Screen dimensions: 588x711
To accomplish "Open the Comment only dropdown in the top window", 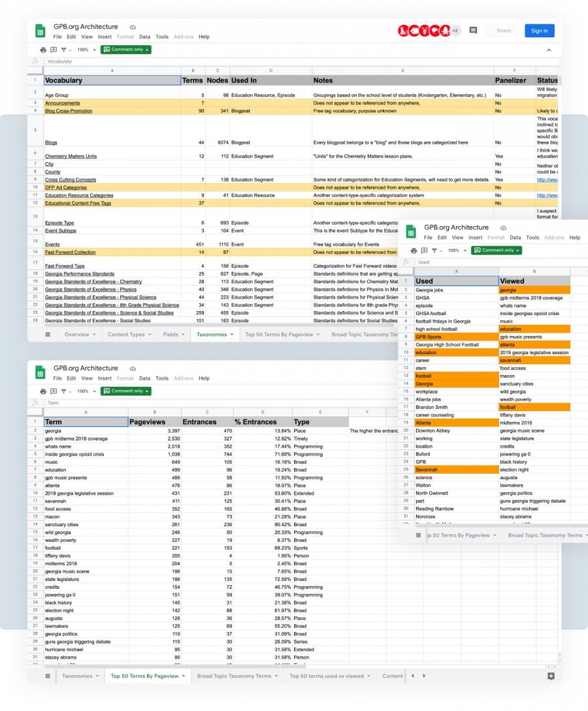I will click(126, 50).
